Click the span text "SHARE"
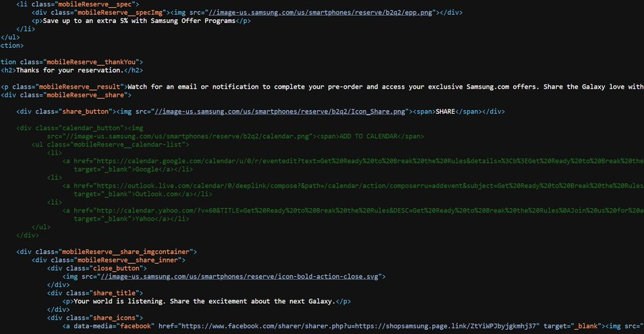 point(445,112)
